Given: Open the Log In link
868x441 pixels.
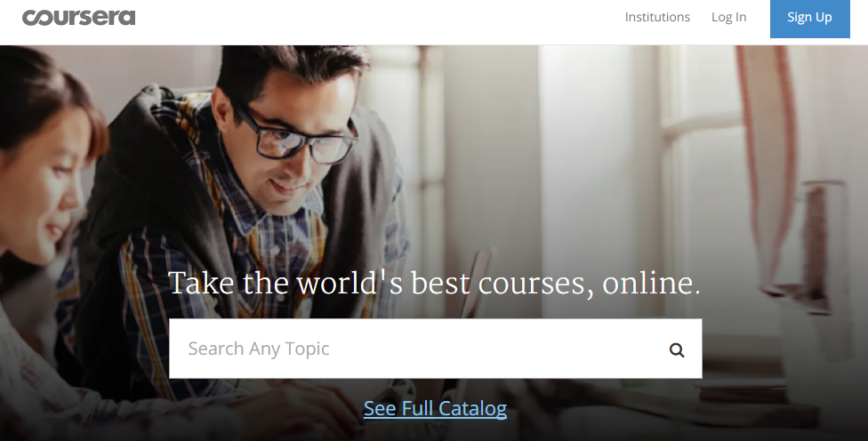Looking at the screenshot, I should coord(728,17).
